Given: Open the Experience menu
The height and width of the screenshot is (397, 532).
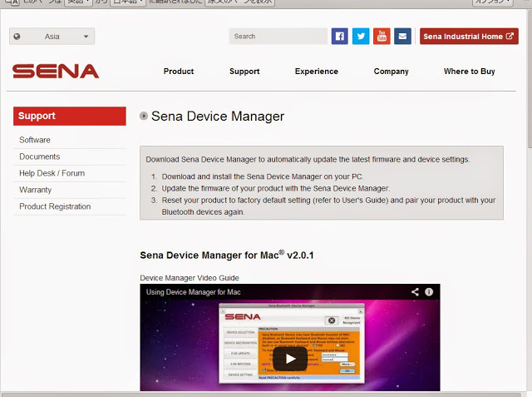Looking at the screenshot, I should pos(316,72).
